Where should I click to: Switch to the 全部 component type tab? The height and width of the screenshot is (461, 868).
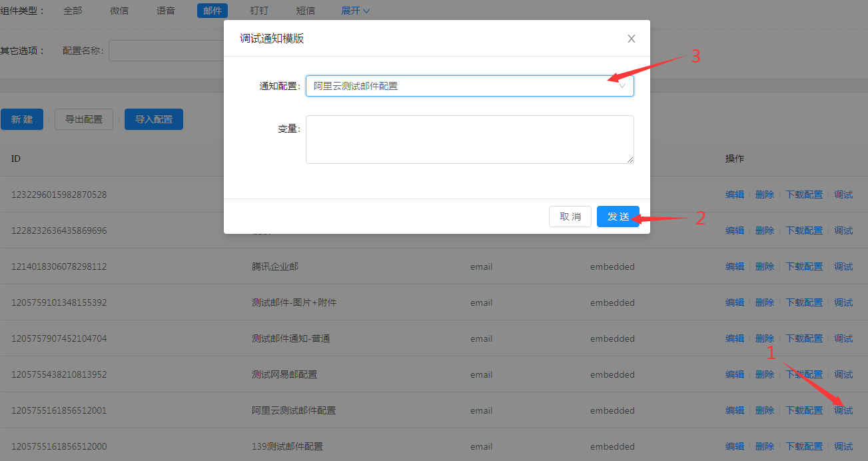click(73, 10)
